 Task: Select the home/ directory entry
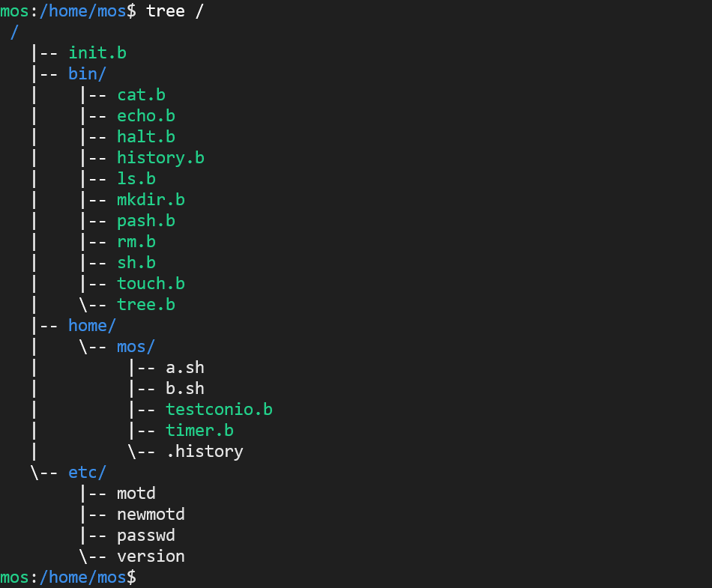92,325
